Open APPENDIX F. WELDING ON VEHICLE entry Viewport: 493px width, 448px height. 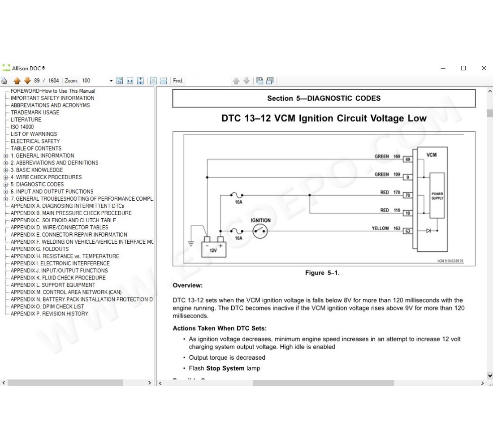(x=82, y=242)
